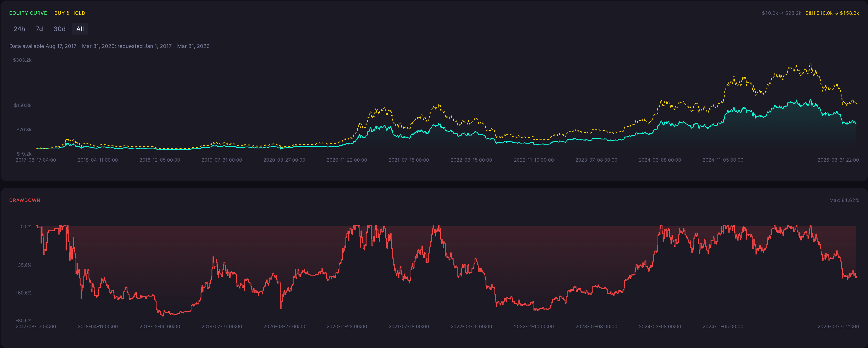Select the 7d time range tab
The width and height of the screenshot is (868, 348).
tap(39, 29)
